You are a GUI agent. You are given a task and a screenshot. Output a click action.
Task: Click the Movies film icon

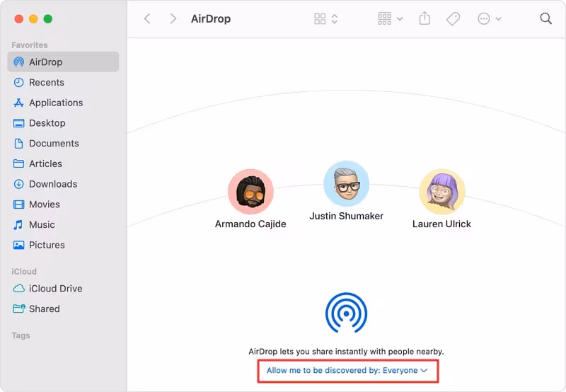click(19, 204)
